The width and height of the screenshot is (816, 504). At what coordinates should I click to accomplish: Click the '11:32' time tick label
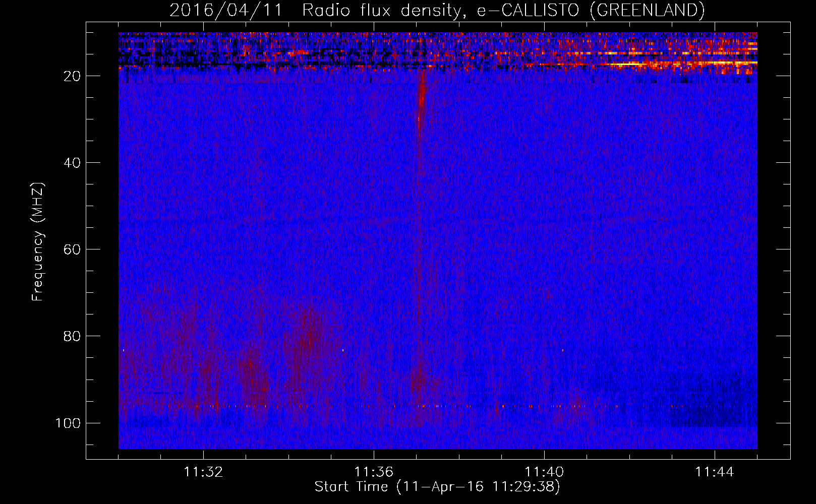point(203,472)
